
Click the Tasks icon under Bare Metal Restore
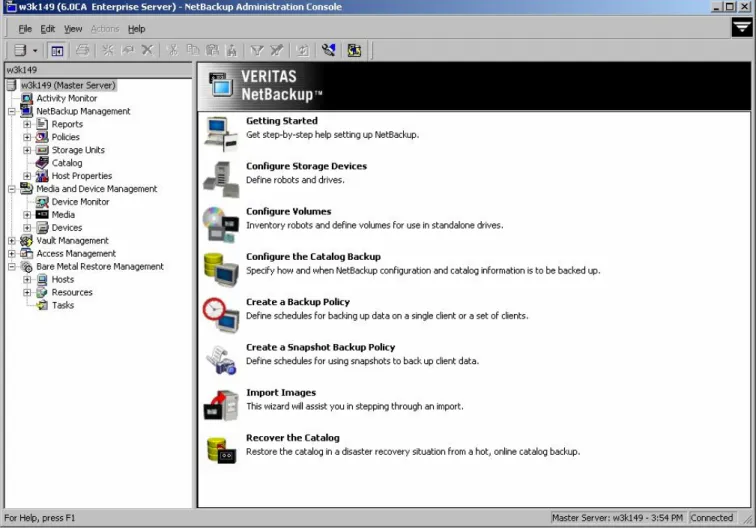coord(42,305)
